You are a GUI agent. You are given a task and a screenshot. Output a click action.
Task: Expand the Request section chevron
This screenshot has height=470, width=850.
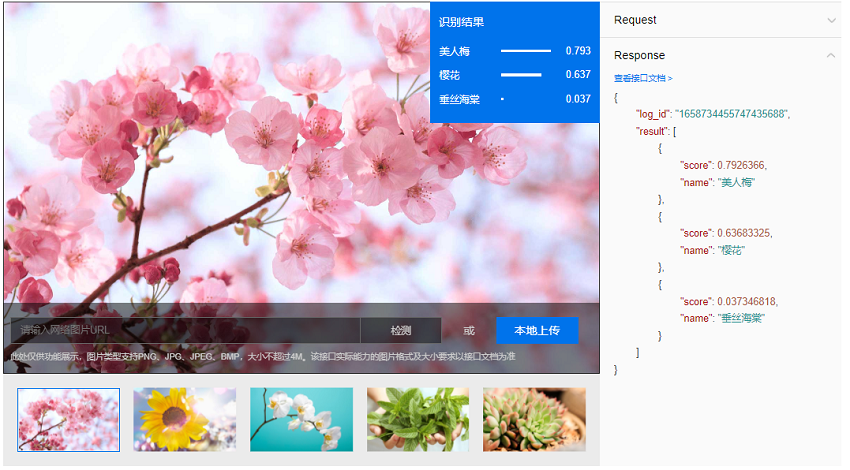[831, 20]
